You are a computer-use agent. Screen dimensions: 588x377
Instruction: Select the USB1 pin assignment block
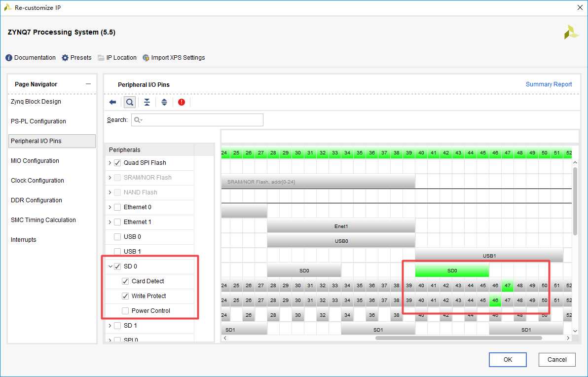point(489,256)
